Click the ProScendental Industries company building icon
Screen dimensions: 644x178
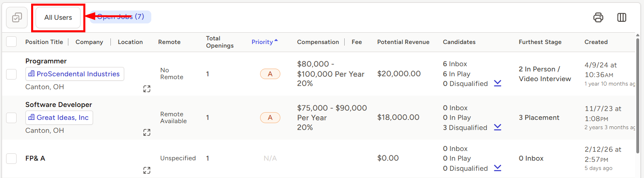(x=32, y=74)
